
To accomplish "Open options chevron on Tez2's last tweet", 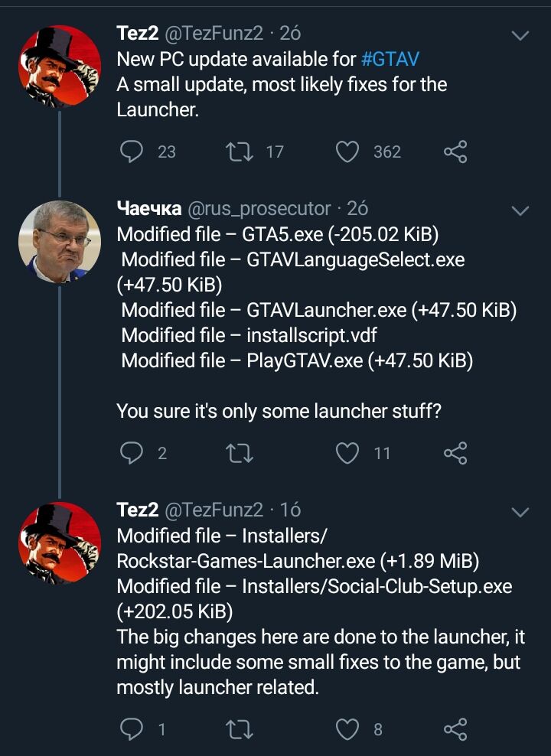I will [x=520, y=511].
